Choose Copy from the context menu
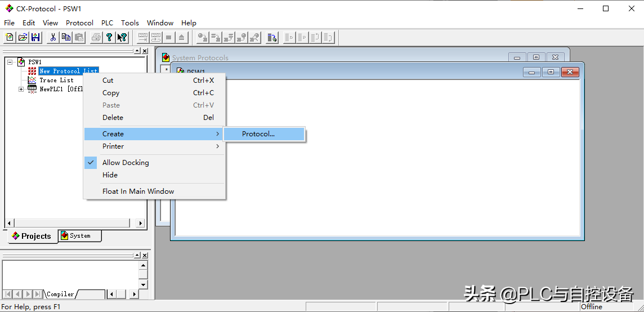 [x=155, y=93]
